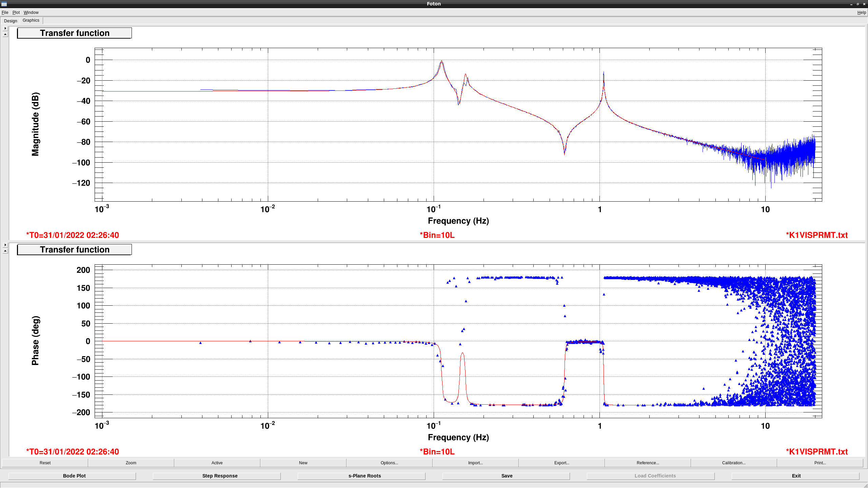Click the up-arrow expander beside bottom plot
Image resolution: width=868 pixels, height=488 pixels.
click(5, 251)
